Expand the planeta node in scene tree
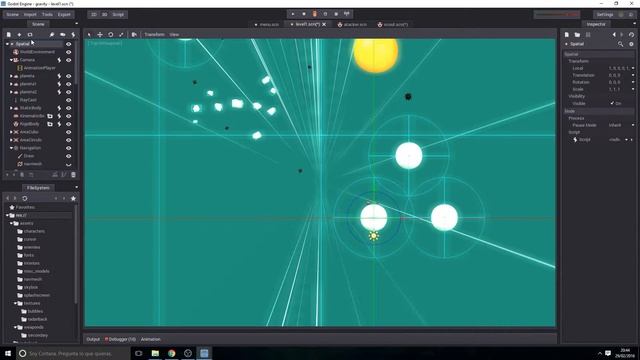Viewport: 640px width, 360px height. coord(11,76)
